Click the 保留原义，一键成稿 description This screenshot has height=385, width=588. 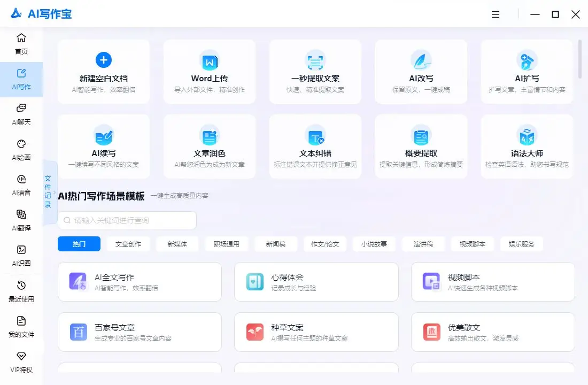click(x=421, y=90)
